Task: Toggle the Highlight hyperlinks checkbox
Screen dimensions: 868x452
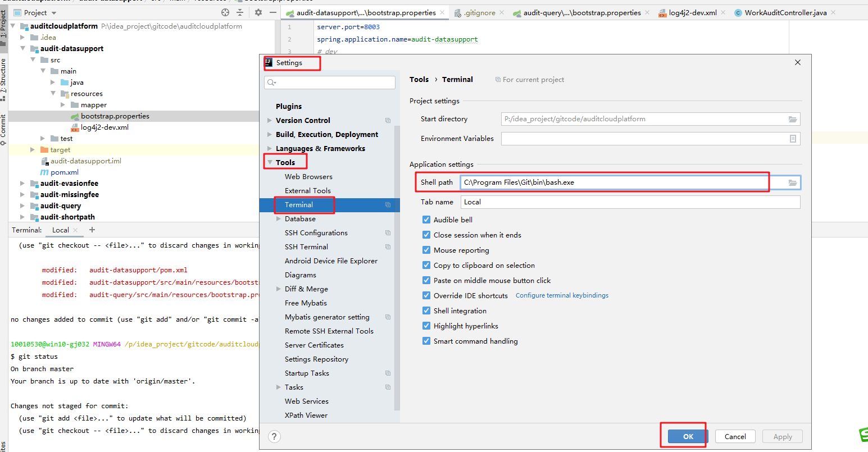Action: coord(426,326)
